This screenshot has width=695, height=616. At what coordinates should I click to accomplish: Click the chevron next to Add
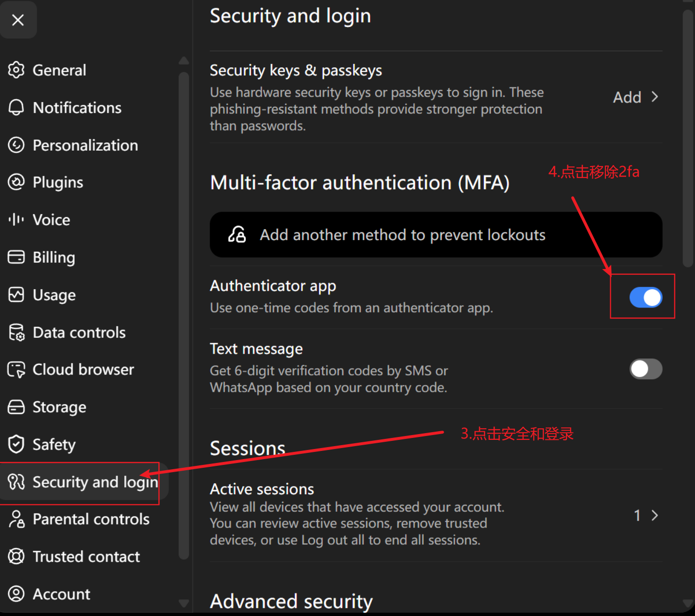[655, 97]
